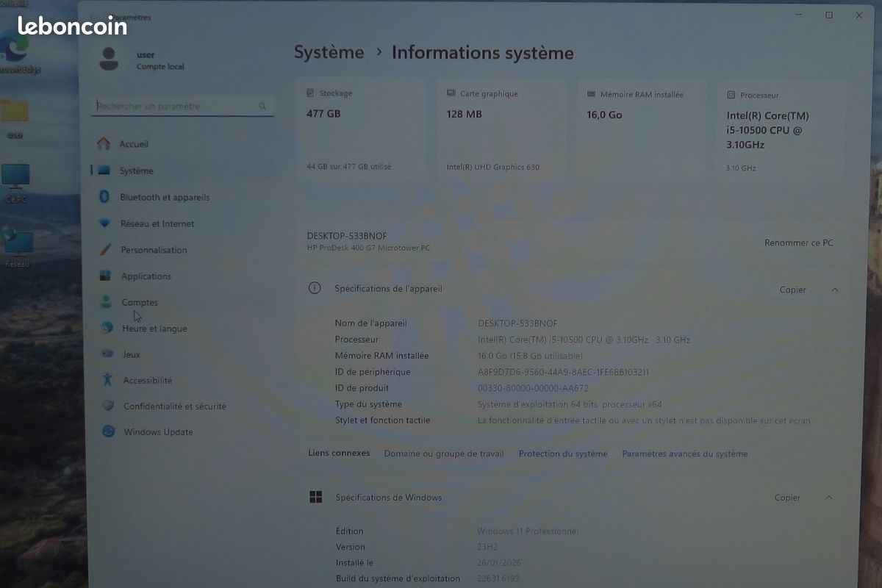Screen dimensions: 882x588
Task: Open the Protection du système link
Action: coord(563,453)
